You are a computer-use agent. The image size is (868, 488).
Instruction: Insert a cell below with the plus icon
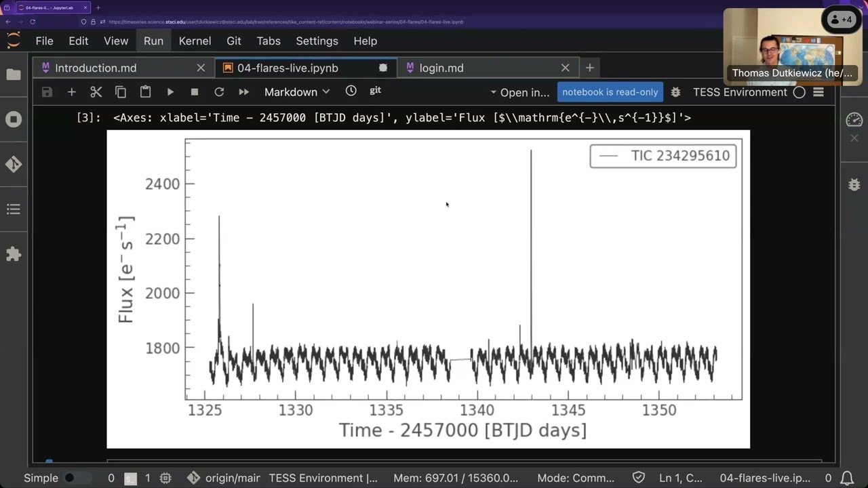[71, 92]
